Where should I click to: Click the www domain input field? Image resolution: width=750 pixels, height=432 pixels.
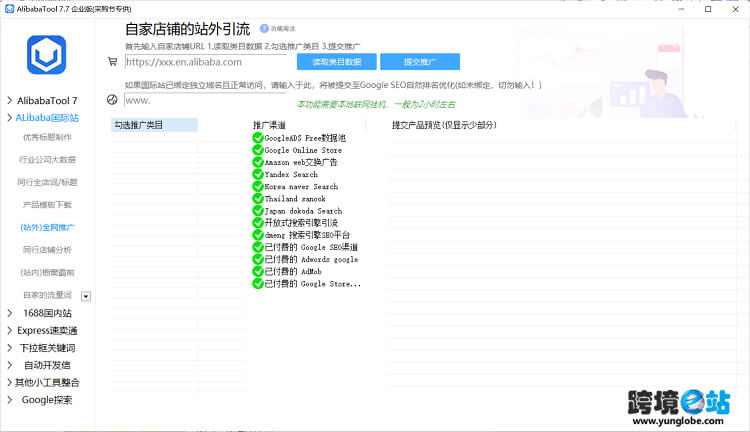[x=205, y=100]
